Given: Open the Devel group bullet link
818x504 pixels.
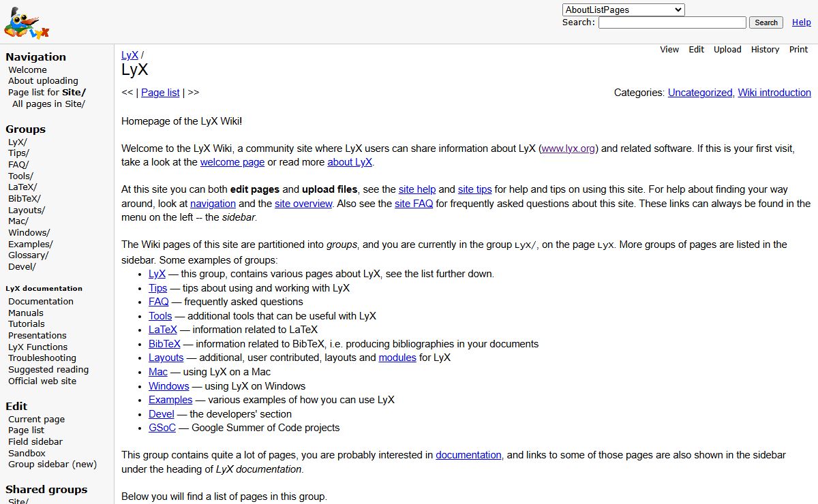Looking at the screenshot, I should [x=162, y=414].
